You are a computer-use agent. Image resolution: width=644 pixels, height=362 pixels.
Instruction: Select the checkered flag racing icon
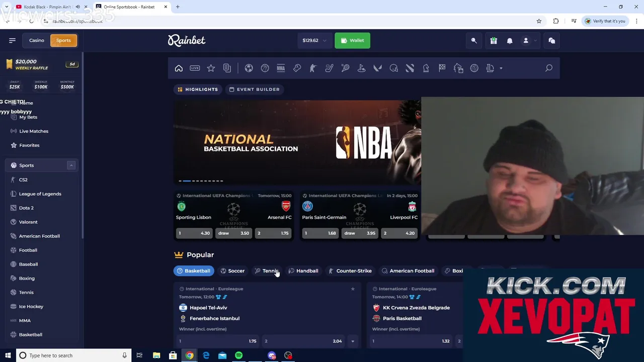pos(442,68)
